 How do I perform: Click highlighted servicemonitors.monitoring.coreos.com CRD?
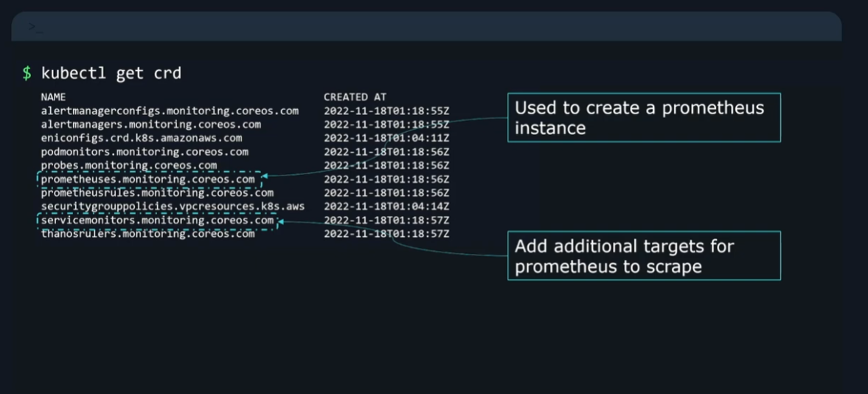point(157,220)
